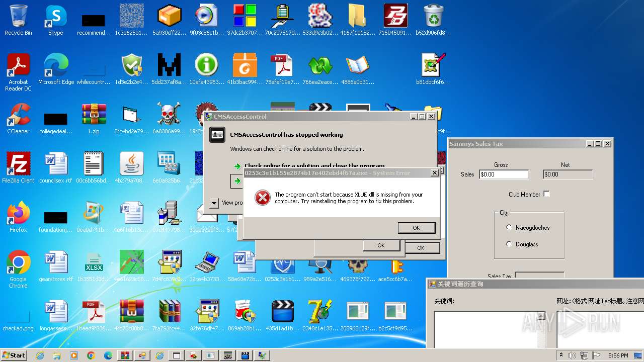The height and width of the screenshot is (362, 644).
Task: Switch to the clapperboard taskbar item
Action: pos(245,355)
